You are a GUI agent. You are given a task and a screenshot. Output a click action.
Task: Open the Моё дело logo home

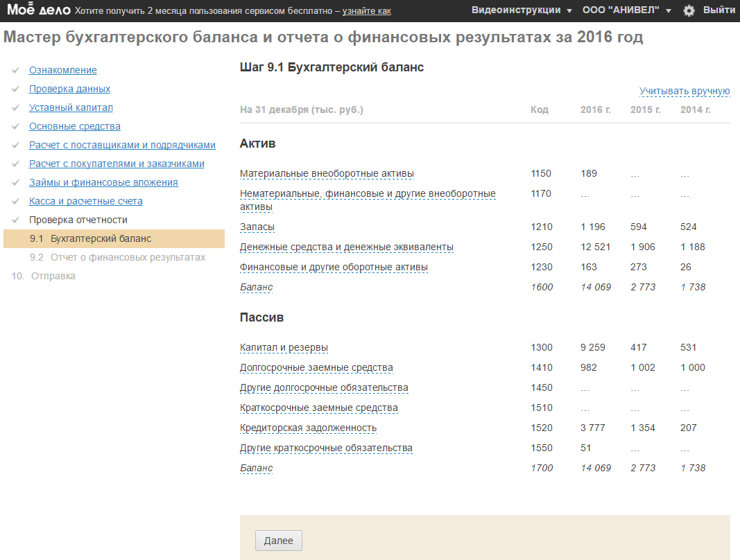point(39,10)
